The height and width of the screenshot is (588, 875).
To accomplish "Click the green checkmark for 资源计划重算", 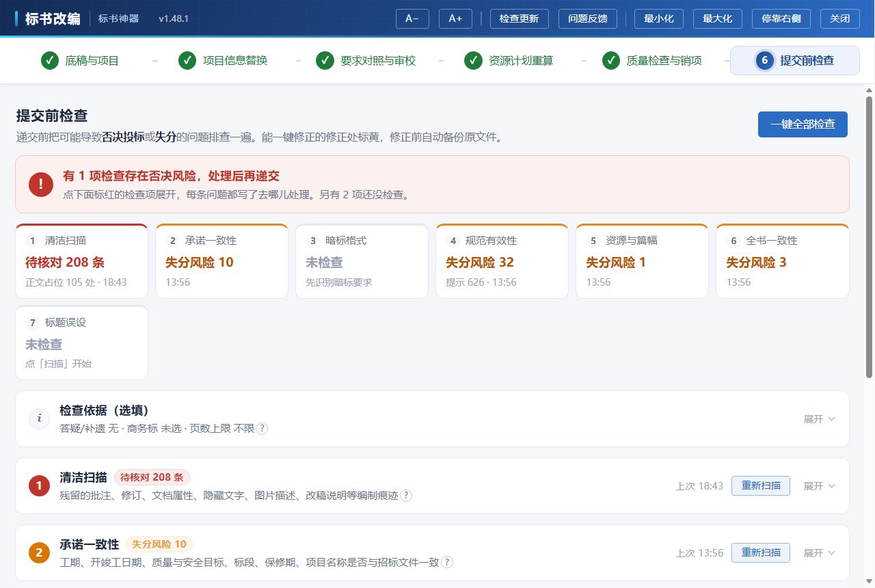I will [473, 60].
